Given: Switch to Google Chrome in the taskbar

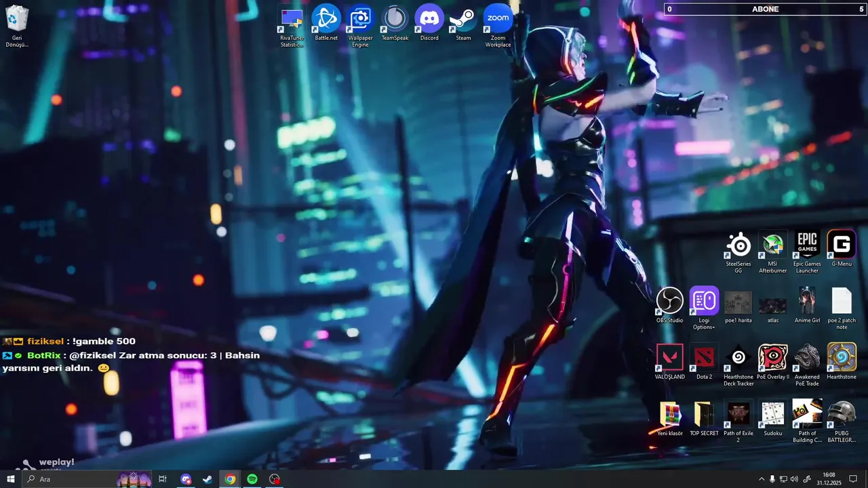Looking at the screenshot, I should point(230,479).
